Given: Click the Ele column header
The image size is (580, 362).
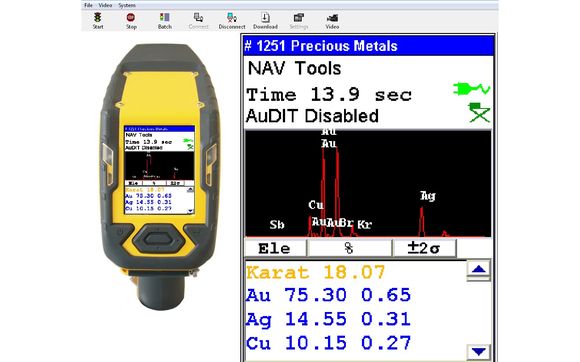Looking at the screenshot, I should pyautogui.click(x=275, y=248).
